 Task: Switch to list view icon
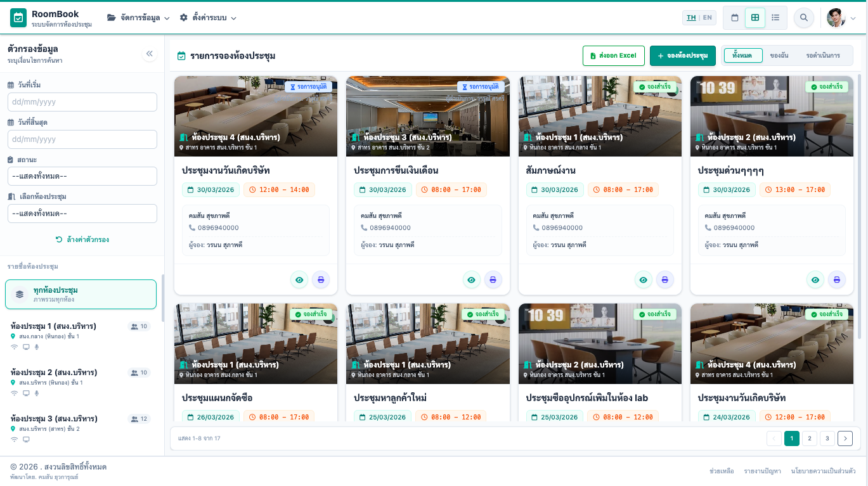coord(775,18)
